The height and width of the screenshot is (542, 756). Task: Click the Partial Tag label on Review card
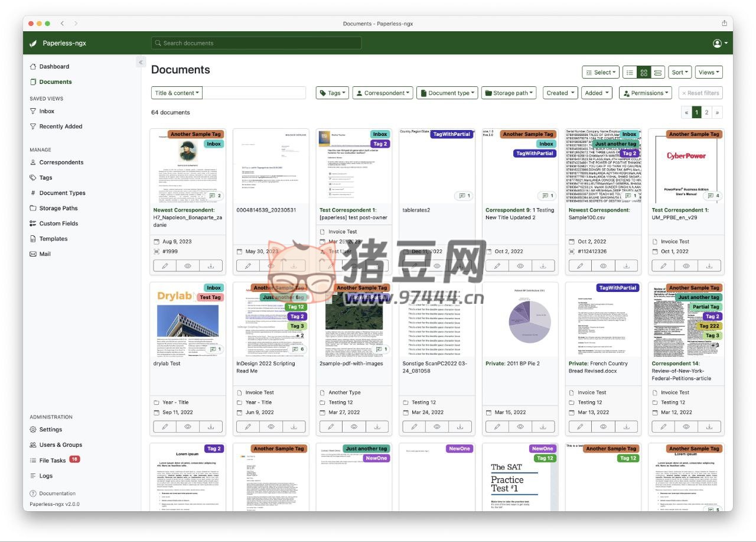pyautogui.click(x=706, y=307)
